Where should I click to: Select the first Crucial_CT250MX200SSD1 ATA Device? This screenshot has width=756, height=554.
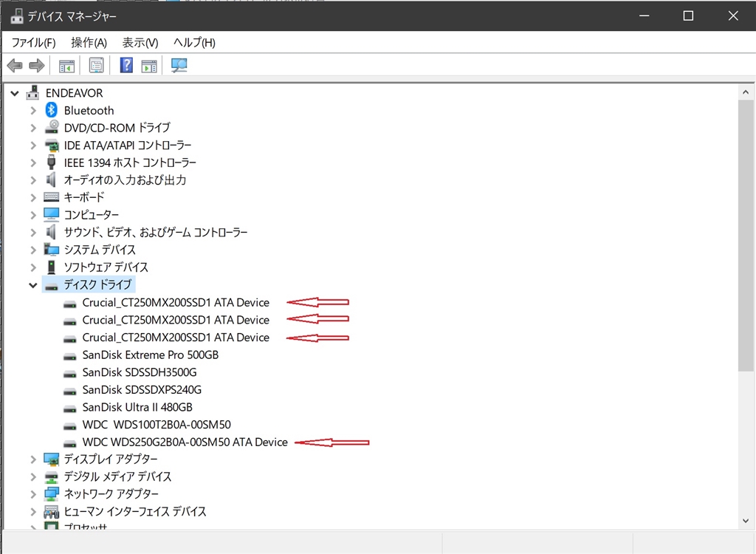click(176, 303)
